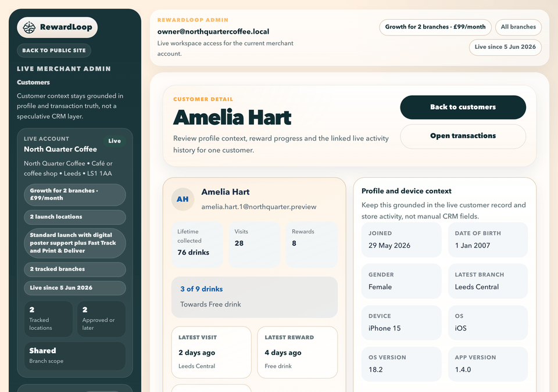Select the 2 launch locations chip
This screenshot has height=392, width=558.
coord(75,217)
